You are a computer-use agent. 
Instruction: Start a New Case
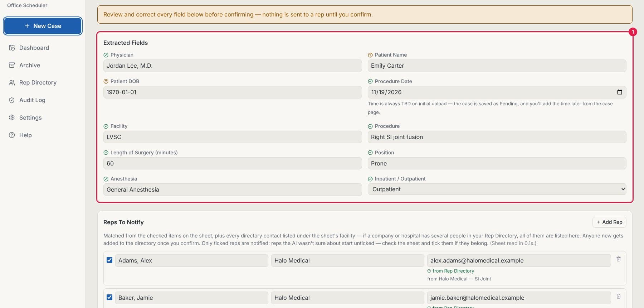click(43, 26)
